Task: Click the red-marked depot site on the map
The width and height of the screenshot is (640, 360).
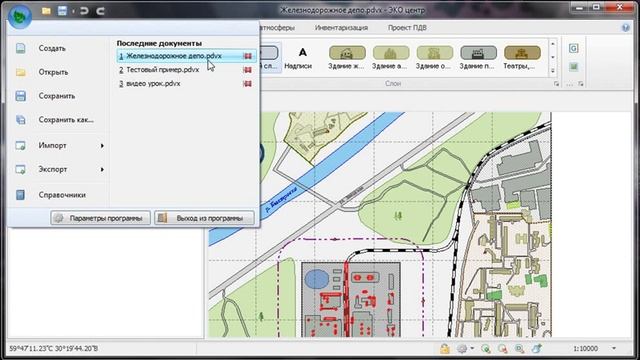Action: tap(351, 300)
